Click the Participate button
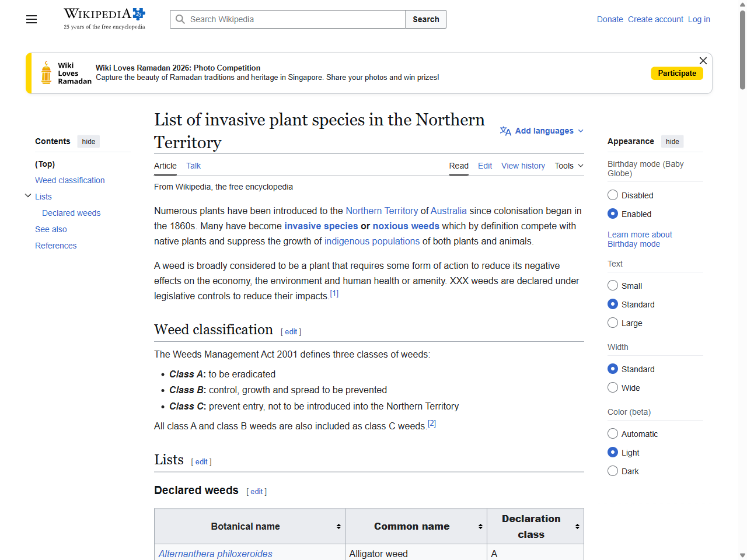This screenshot has height=560, width=747. (677, 73)
